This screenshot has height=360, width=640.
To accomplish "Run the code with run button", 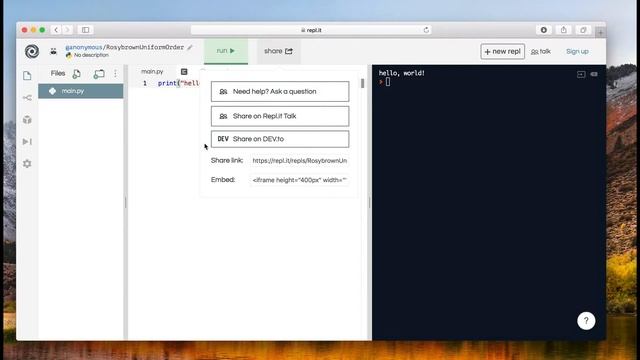I will point(226,51).
